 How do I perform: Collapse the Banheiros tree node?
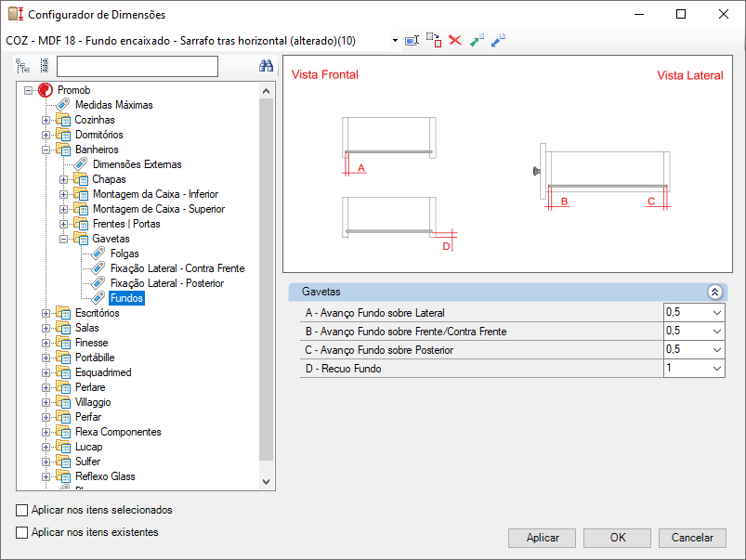[x=46, y=150]
